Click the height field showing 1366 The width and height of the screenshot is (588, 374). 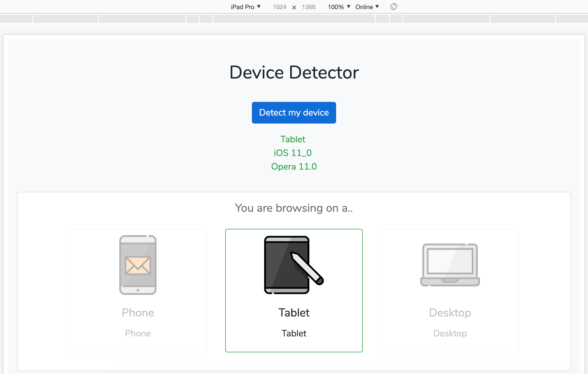[309, 7]
